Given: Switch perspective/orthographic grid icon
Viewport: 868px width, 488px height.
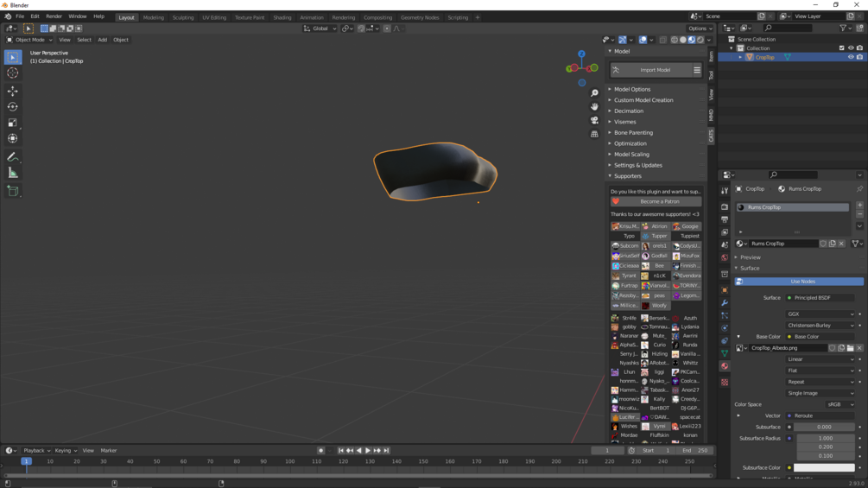Looking at the screenshot, I should click(x=594, y=134).
